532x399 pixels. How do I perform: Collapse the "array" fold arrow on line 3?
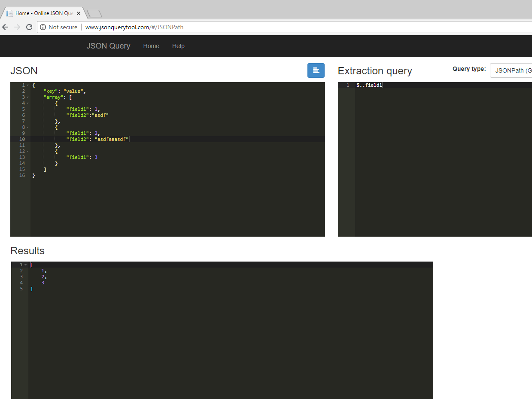(28, 97)
